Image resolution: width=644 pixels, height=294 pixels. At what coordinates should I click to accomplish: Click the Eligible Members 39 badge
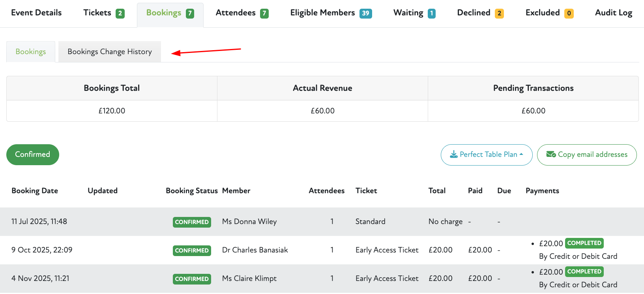click(365, 13)
